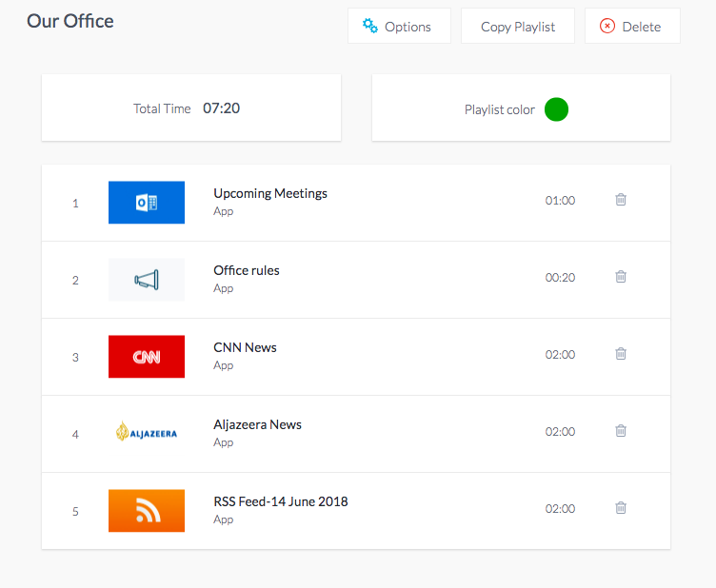Select the megaphone thumbnail for Office rules
This screenshot has width=716, height=588.
147,280
